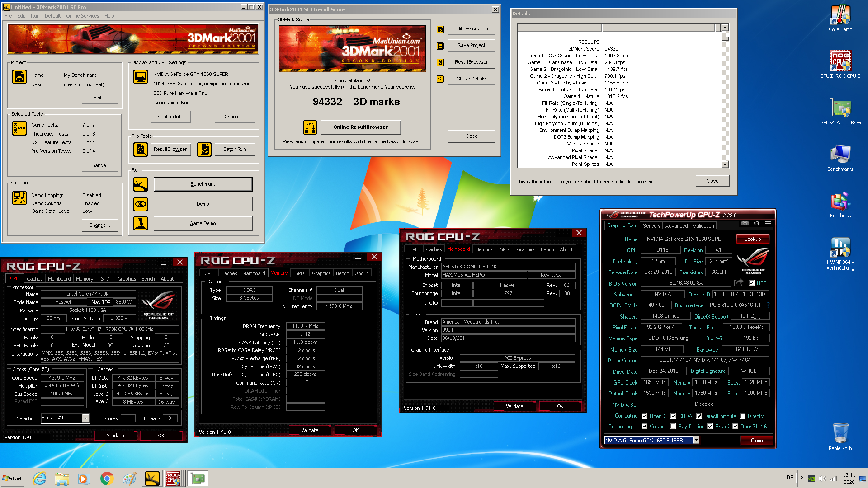Image resolution: width=868 pixels, height=488 pixels.
Task: Open the Papierkorb recycle bin
Action: click(x=840, y=436)
